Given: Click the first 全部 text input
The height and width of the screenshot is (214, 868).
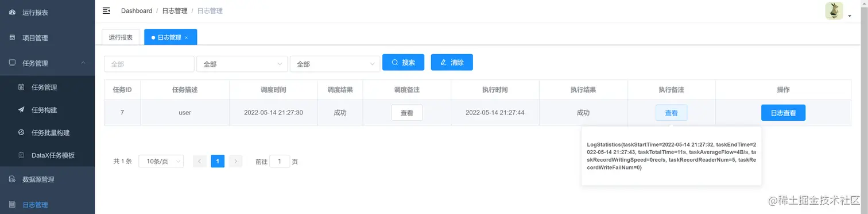Looking at the screenshot, I should click(x=149, y=64).
